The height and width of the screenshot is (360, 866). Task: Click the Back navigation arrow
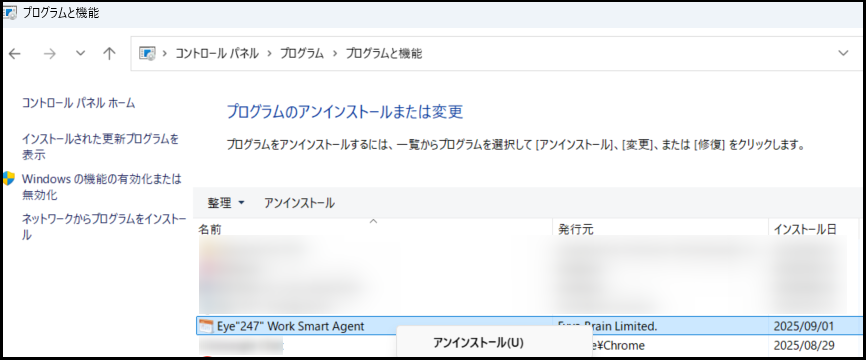pos(14,54)
